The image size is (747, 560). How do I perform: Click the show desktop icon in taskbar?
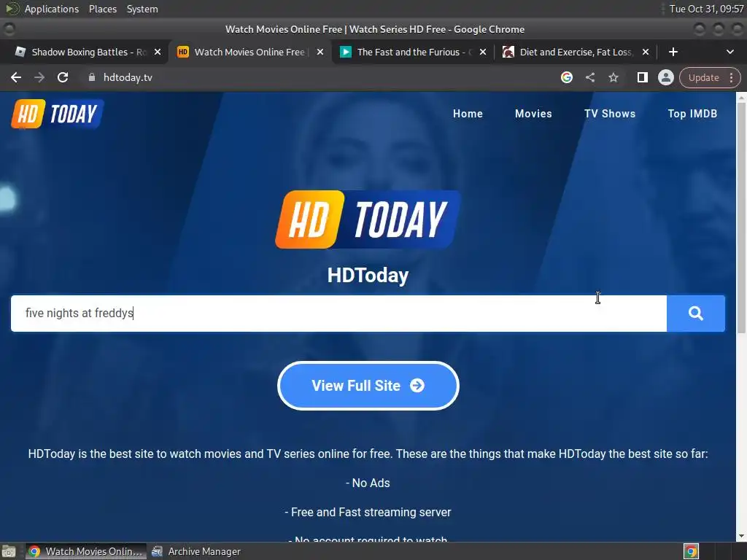9,551
